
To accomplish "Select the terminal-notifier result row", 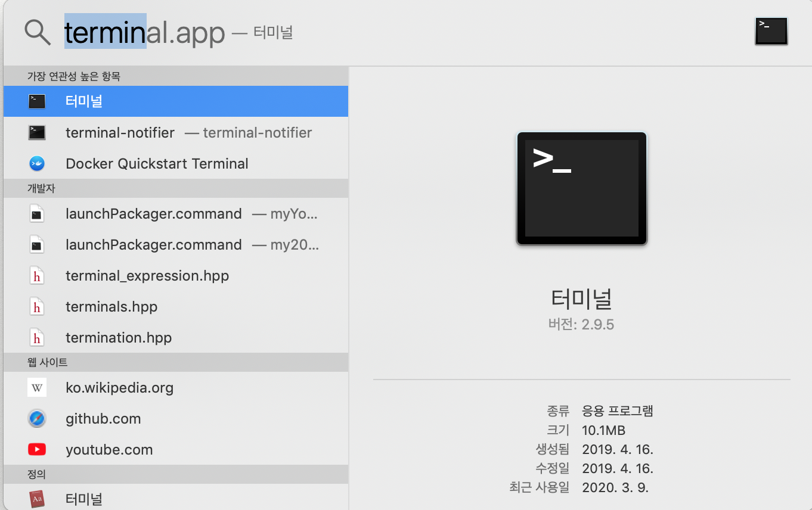I will point(176,132).
